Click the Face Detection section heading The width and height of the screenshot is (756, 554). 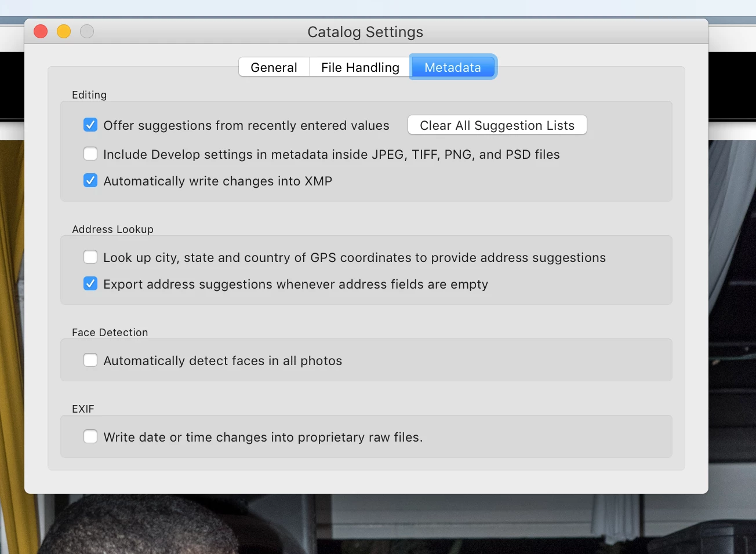pos(110,332)
